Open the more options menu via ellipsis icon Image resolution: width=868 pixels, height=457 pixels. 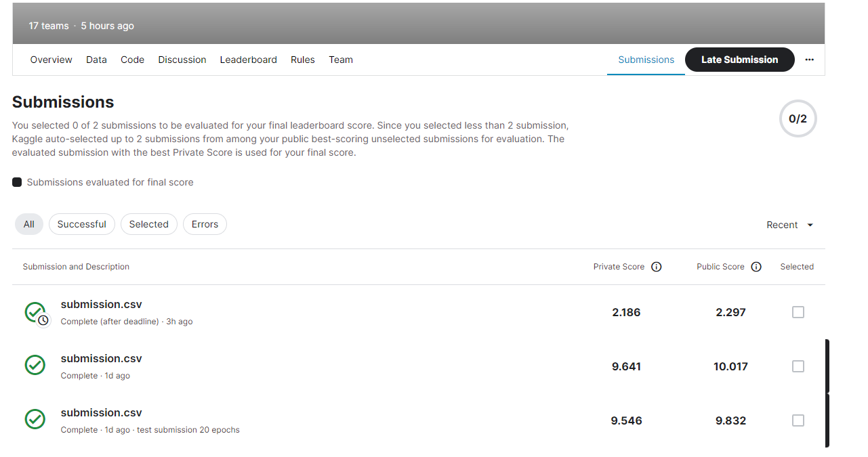coord(809,60)
